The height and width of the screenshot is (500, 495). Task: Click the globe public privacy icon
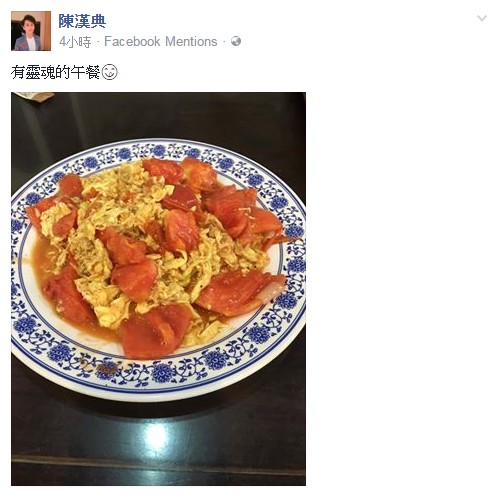(x=236, y=41)
